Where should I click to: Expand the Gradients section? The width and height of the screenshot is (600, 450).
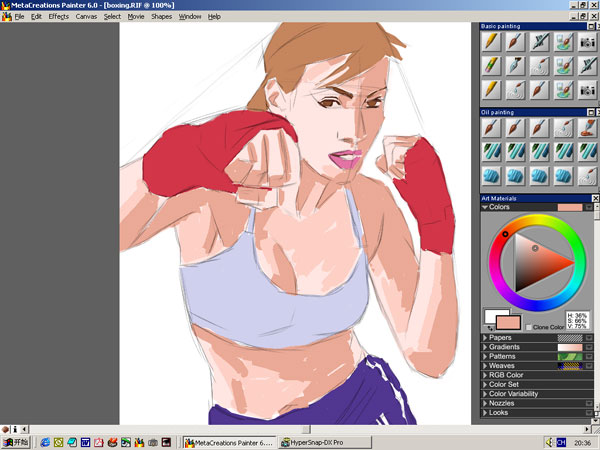point(485,347)
